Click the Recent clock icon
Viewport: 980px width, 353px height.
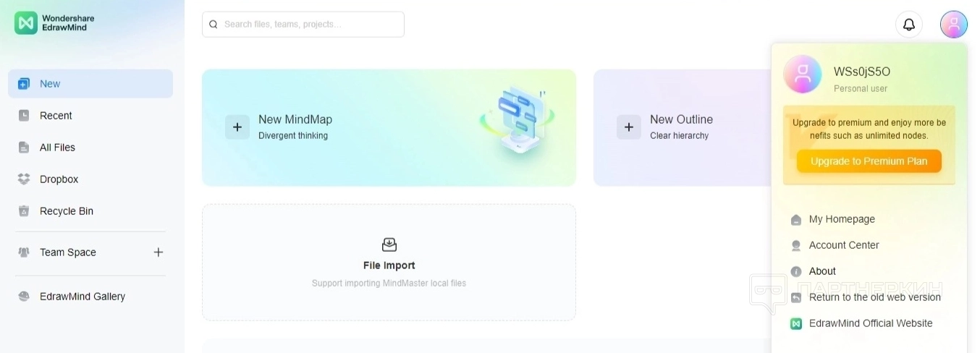pos(24,116)
